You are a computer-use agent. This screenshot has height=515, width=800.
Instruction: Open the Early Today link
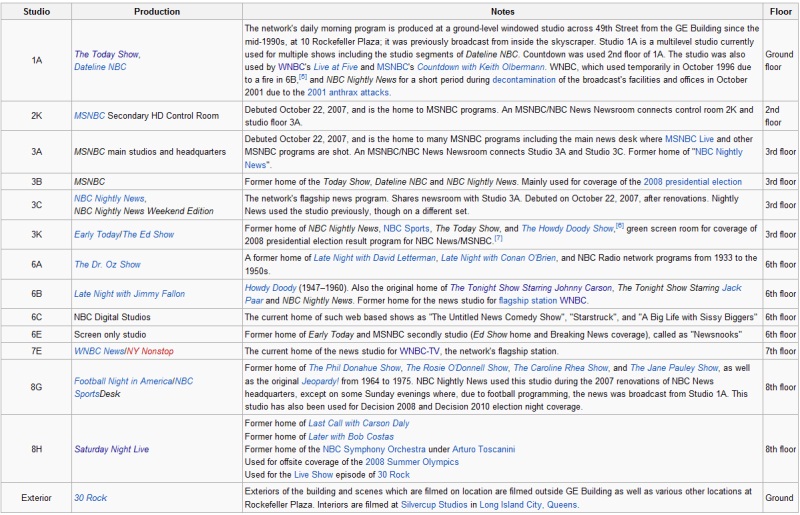(97, 234)
